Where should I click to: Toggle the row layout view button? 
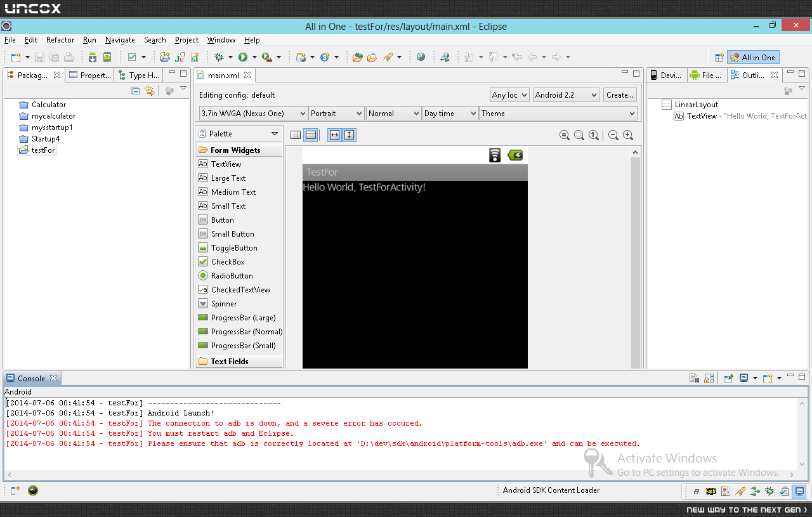[x=311, y=134]
